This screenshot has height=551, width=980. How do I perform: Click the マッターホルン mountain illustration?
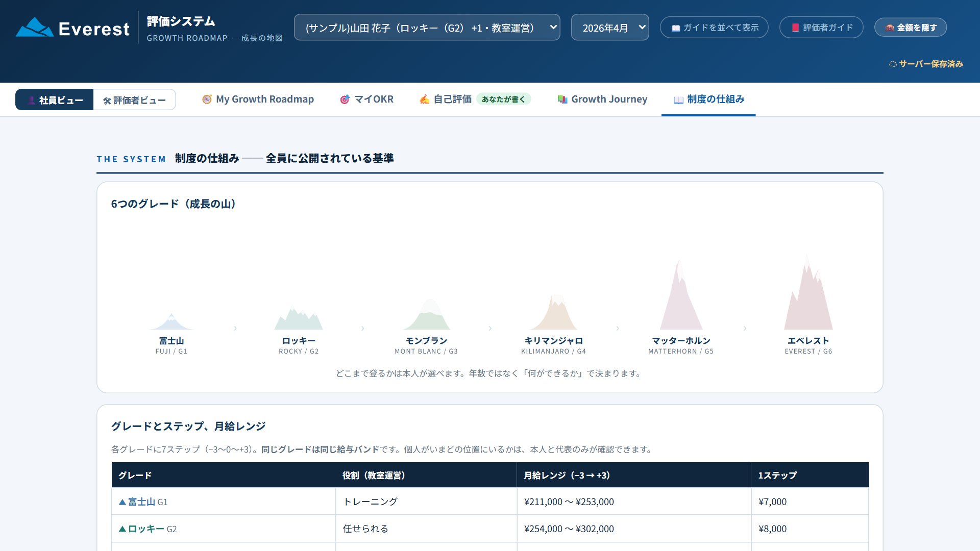click(x=681, y=294)
